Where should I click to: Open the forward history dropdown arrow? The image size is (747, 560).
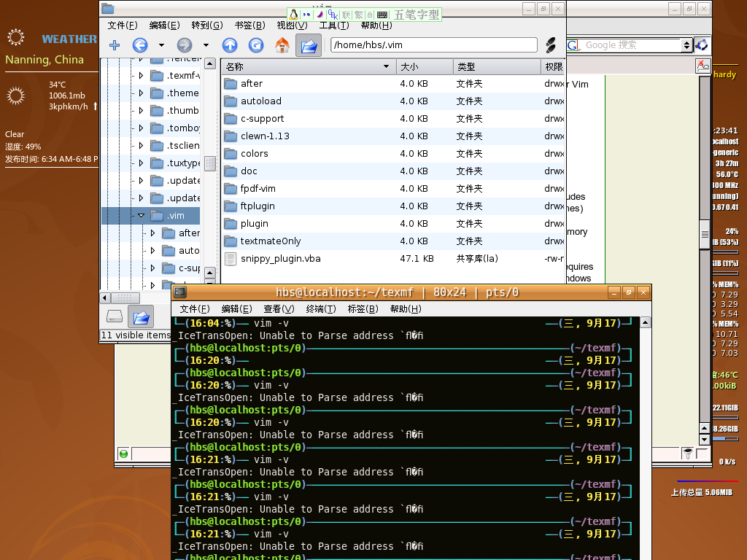point(206,45)
